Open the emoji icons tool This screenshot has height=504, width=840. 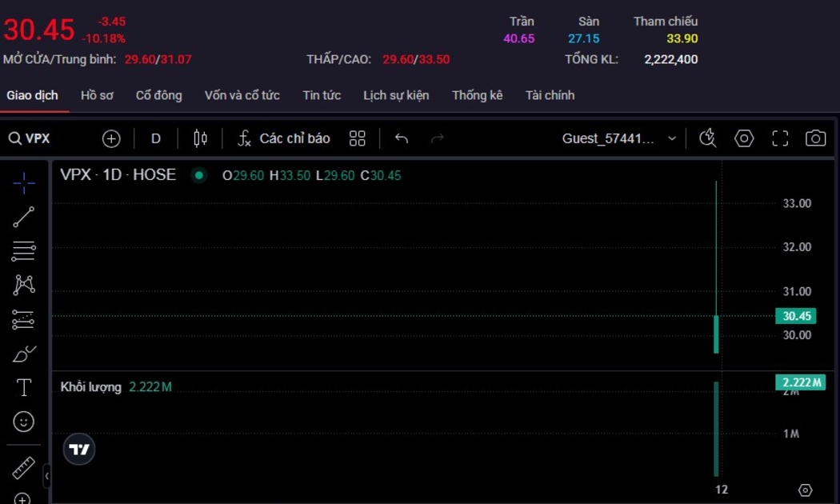[24, 422]
